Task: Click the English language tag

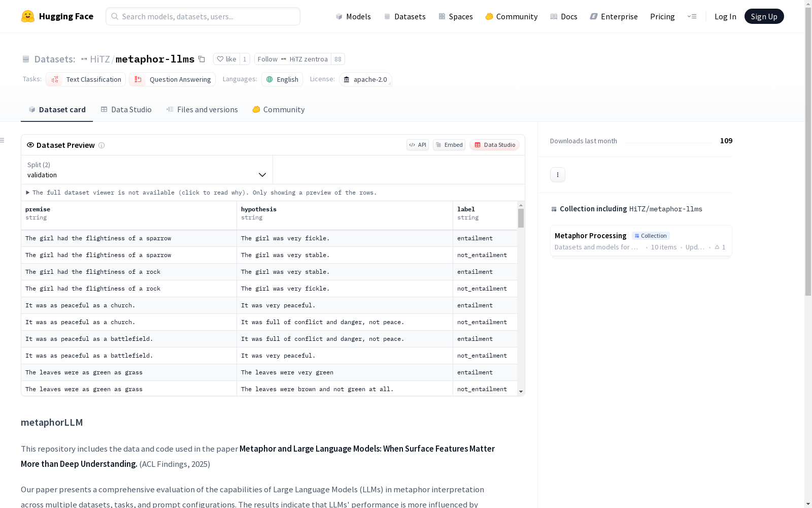Action: 282,79
